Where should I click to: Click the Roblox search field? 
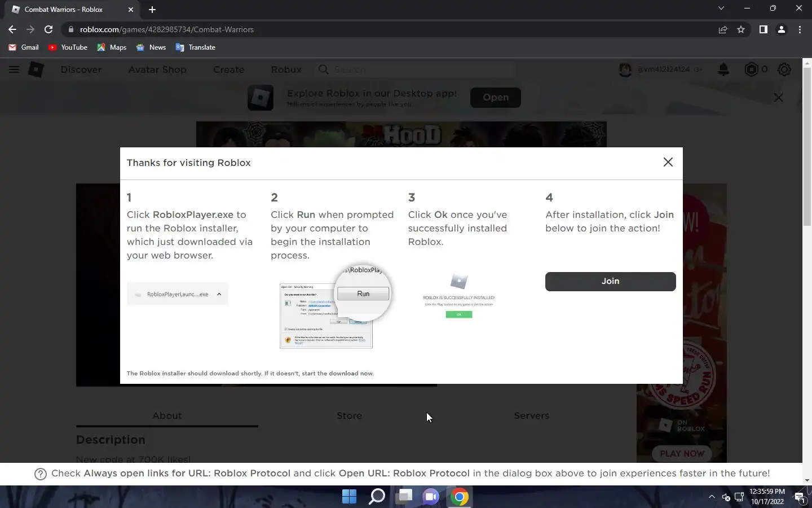pyautogui.click(x=415, y=69)
